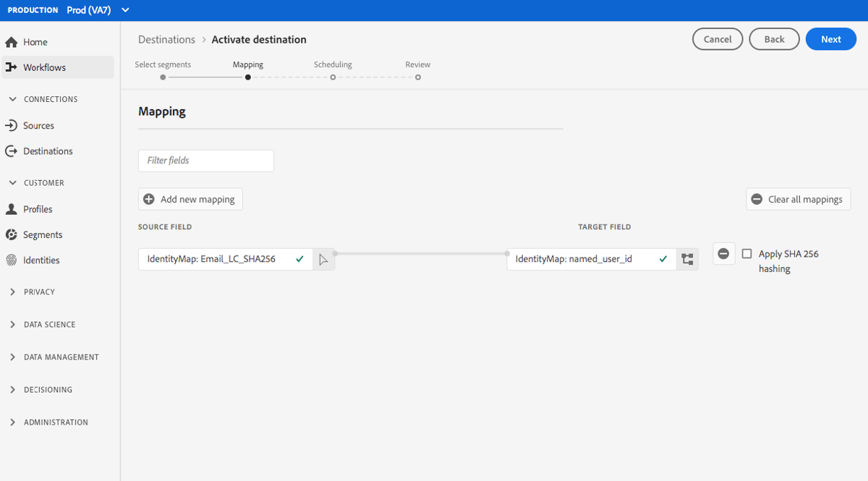Click the Filter fields input box
This screenshot has height=481, width=868.
point(205,161)
